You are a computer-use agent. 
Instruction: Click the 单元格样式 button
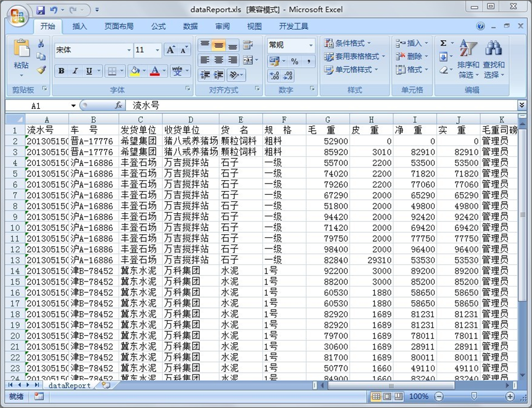coord(351,70)
